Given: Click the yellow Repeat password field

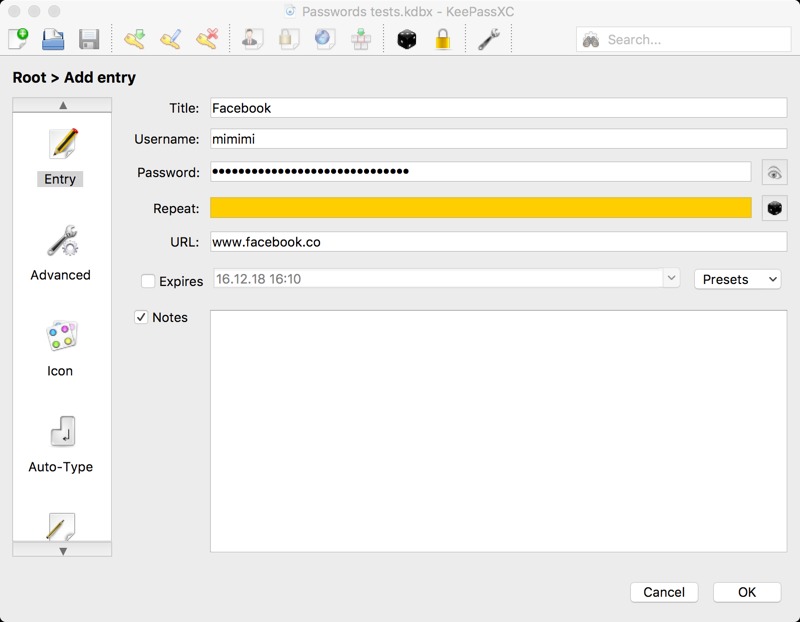Looking at the screenshot, I should click(480, 208).
